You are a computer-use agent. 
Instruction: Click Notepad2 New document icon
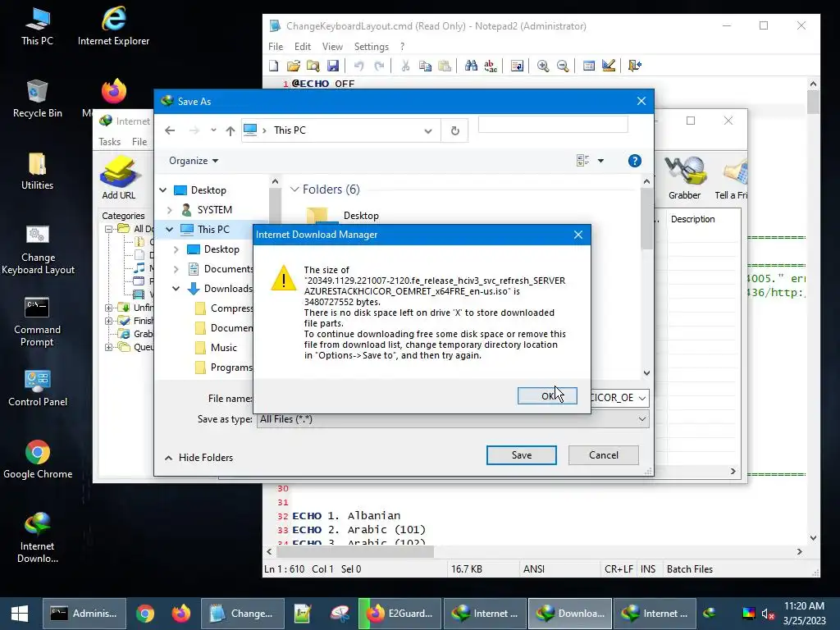[x=274, y=66]
